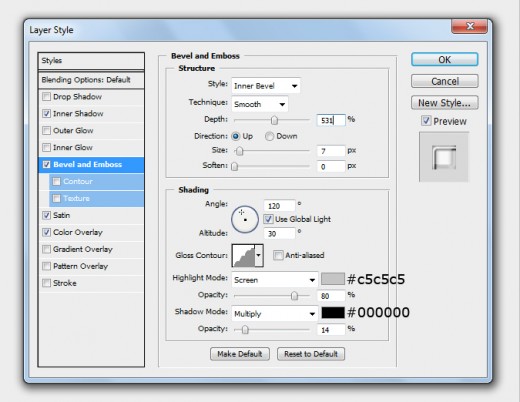Click the Reset to Default button

(311, 354)
